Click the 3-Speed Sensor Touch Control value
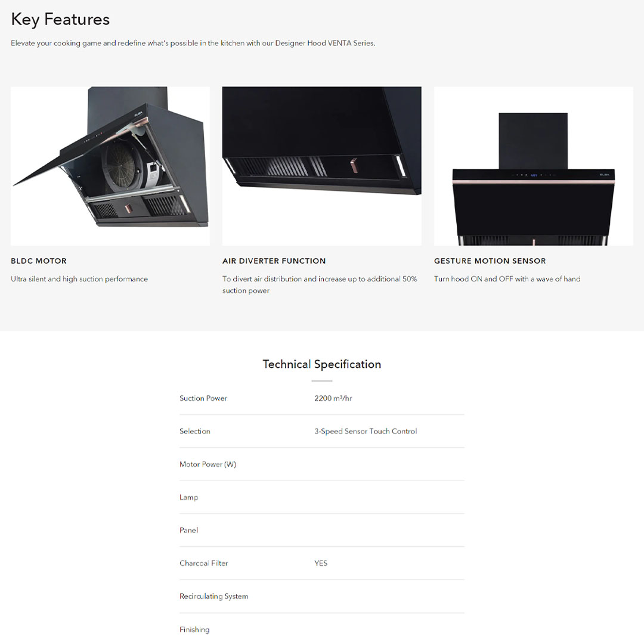This screenshot has height=644, width=644. [x=366, y=431]
